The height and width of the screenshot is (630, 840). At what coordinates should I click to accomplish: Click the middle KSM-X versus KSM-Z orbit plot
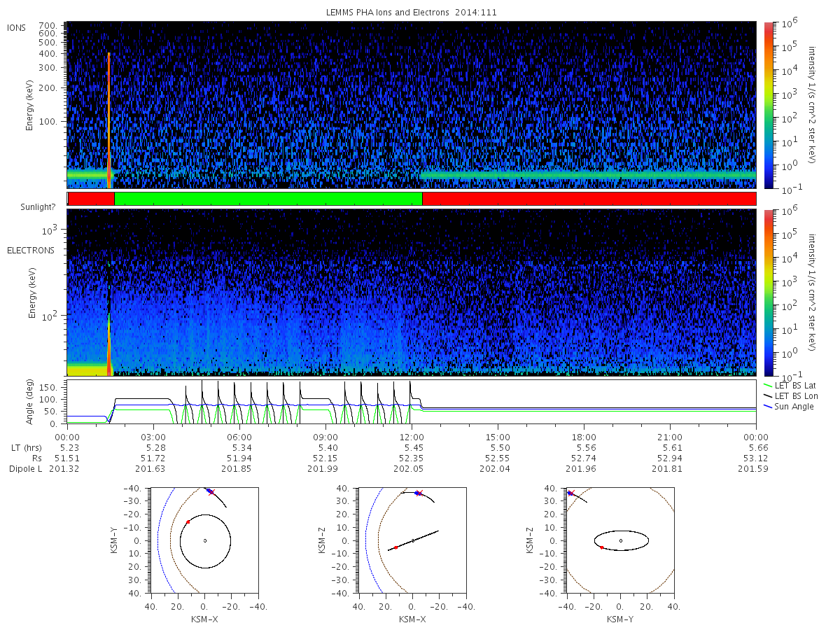(x=412, y=540)
